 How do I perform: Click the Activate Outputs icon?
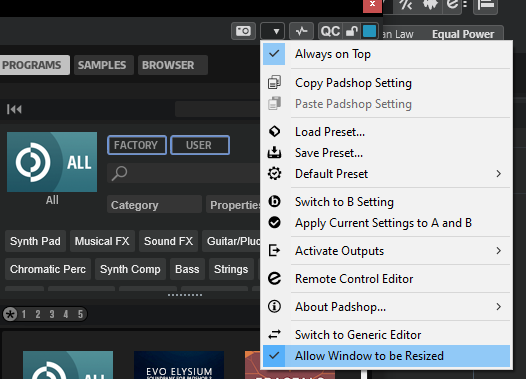pos(274,251)
